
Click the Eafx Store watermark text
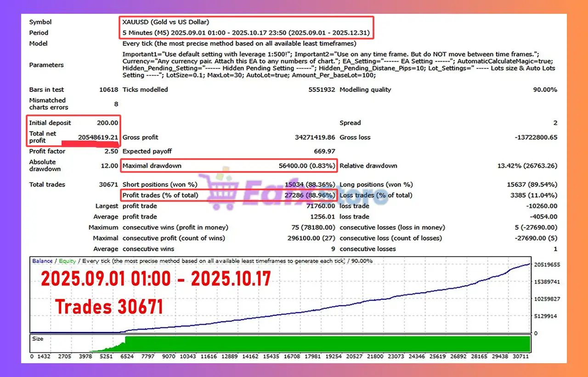click(294, 189)
